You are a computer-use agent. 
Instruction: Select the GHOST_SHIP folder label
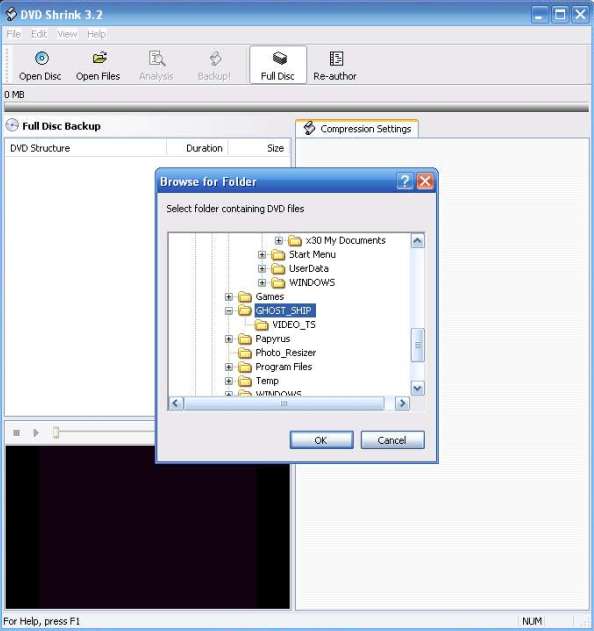click(x=285, y=311)
